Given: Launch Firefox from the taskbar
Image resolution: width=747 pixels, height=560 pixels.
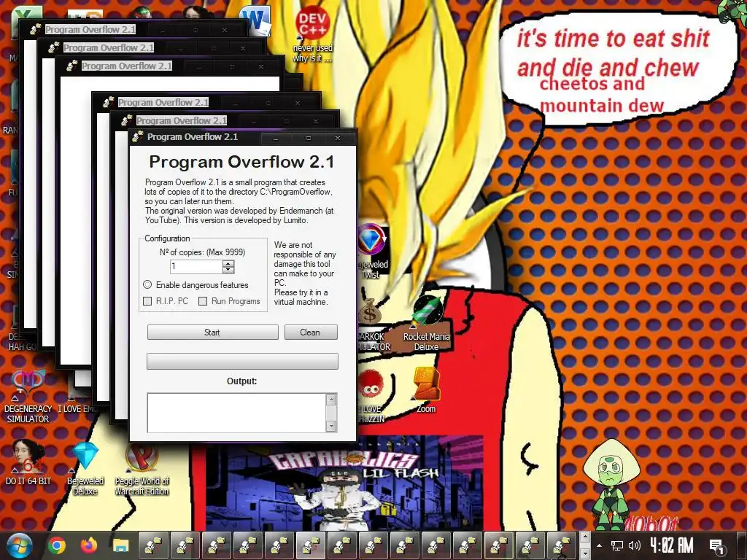Looking at the screenshot, I should click(x=88, y=545).
